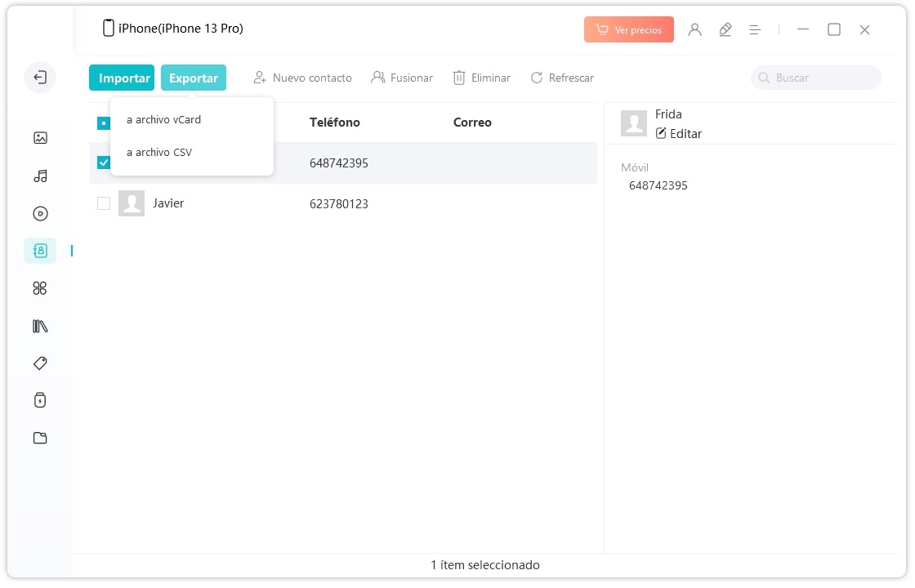Click the Importar button
Screen dimensions: 915x588
coord(122,78)
